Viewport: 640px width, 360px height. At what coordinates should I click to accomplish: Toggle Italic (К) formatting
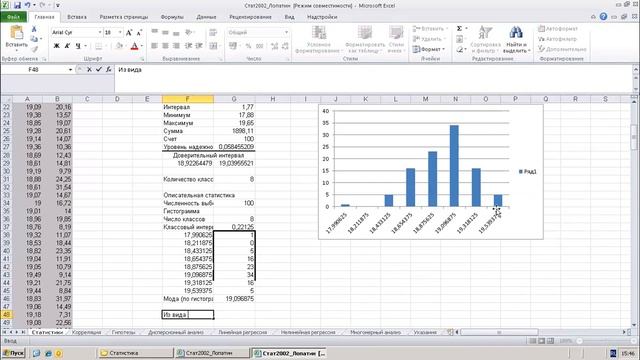pyautogui.click(x=67, y=46)
